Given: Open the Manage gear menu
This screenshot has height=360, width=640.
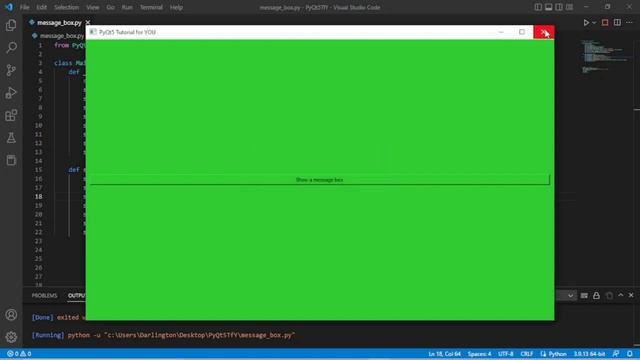Looking at the screenshot, I should [x=11, y=337].
